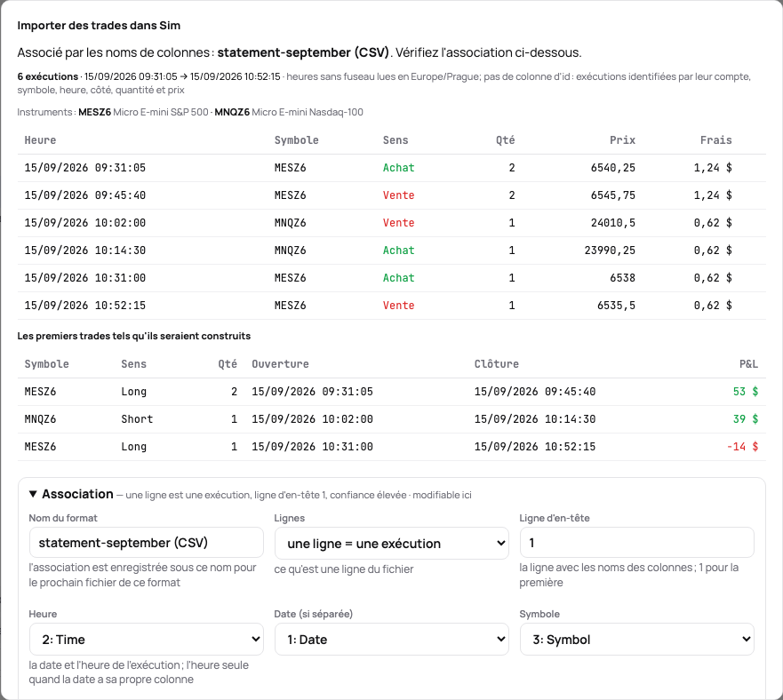Click the title Importer des trades dans Sim
The width and height of the screenshot is (783, 700).
tap(99, 26)
